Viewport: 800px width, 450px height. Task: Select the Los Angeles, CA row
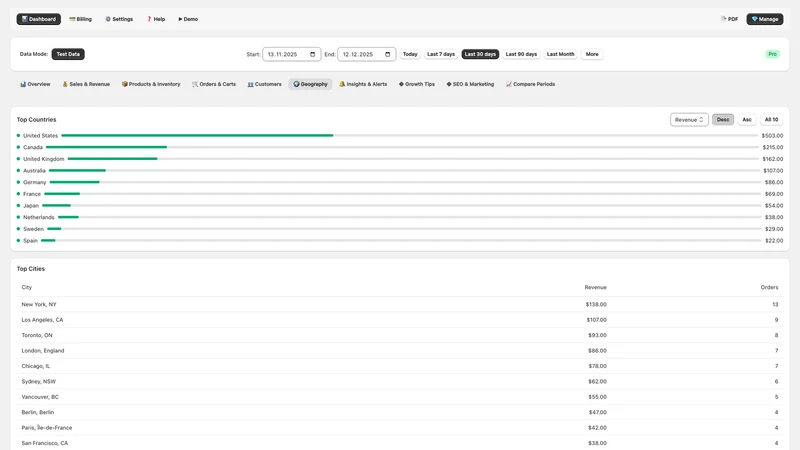point(400,320)
